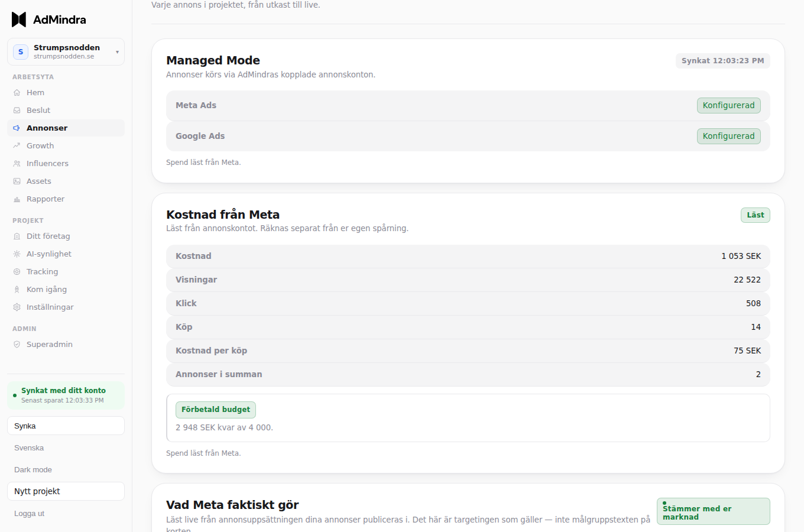Screen dimensions: 804x532
Task: Click the Visningar value 22 522
Action: coord(747,280)
